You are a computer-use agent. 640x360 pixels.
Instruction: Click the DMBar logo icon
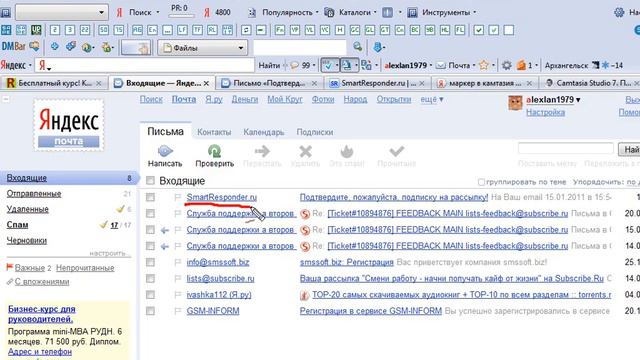[13, 47]
